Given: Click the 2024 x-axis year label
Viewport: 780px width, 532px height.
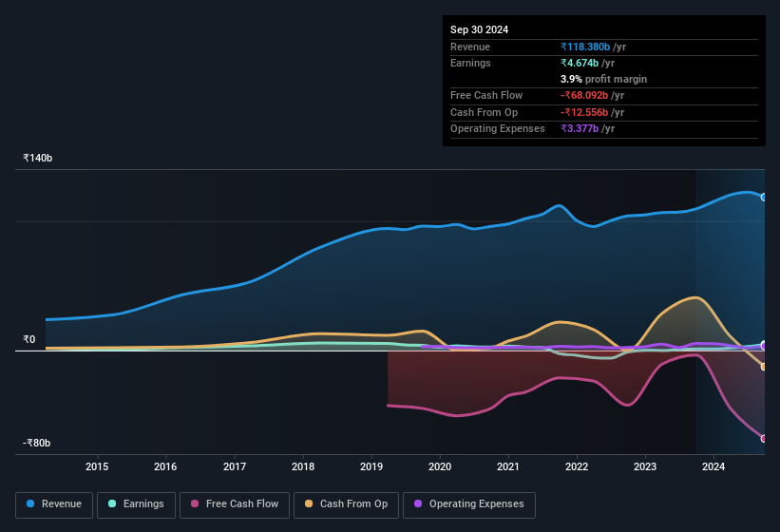Looking at the screenshot, I should tap(713, 466).
